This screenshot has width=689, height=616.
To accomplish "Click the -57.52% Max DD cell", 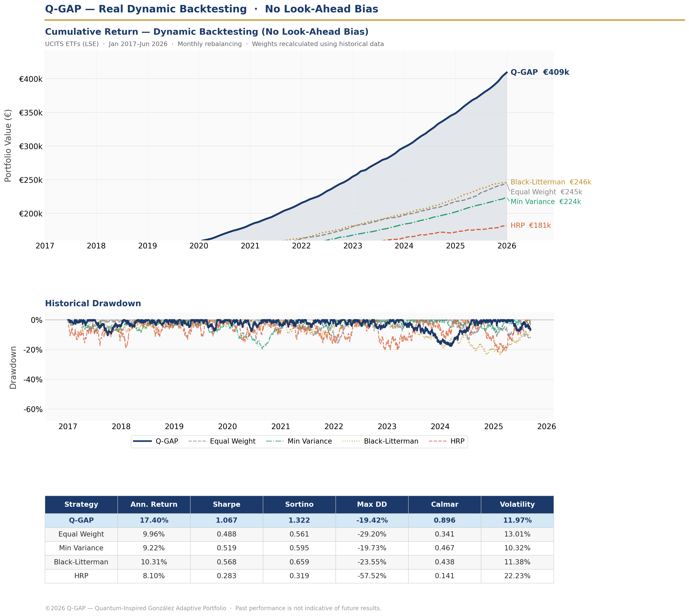I will tap(372, 576).
